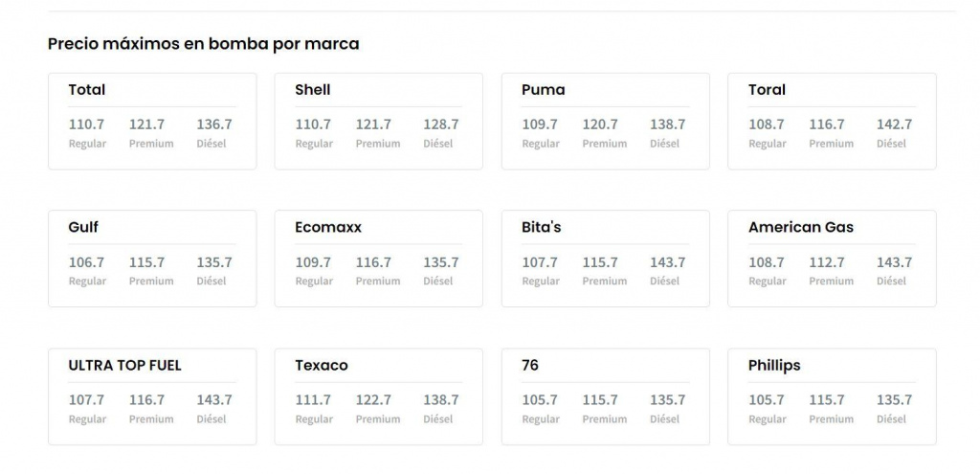This screenshot has width=980, height=474.
Task: Click the Total brand card title
Action: 87,90
